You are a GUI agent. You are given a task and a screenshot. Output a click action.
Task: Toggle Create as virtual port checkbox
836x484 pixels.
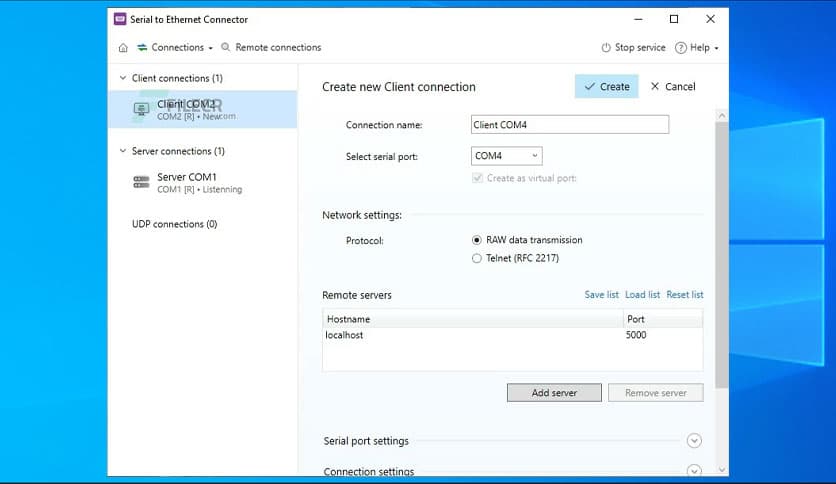(x=477, y=178)
